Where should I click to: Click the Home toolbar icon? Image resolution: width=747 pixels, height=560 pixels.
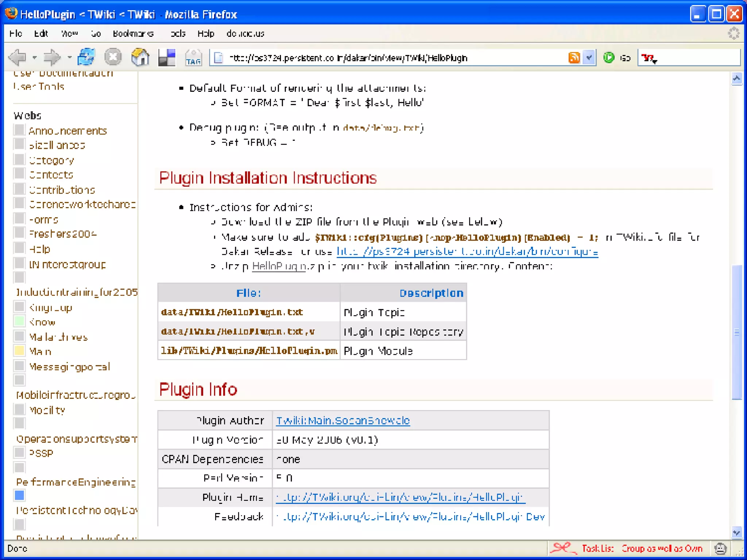pos(140,57)
